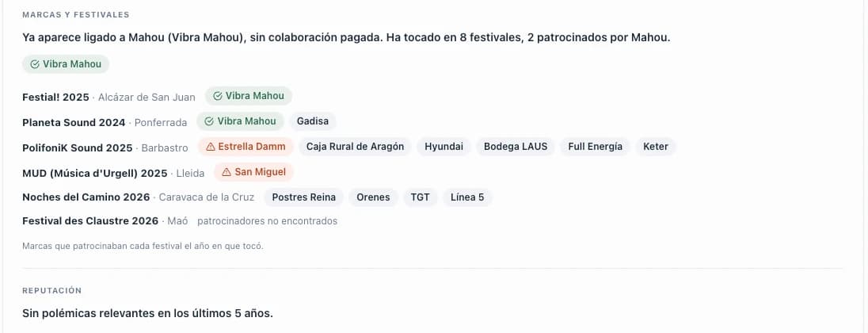Click the warning triangle icon on San Miguel
Screen dimensions: 868x333
(227, 172)
